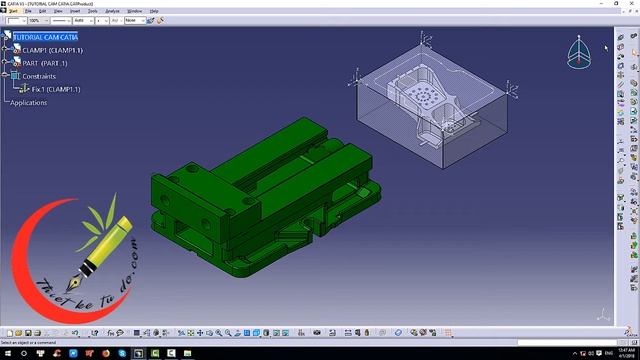The height and width of the screenshot is (360, 640).
Task: Select CLAMP1 (CLAMP1.1) in the tree
Action: tap(52, 50)
